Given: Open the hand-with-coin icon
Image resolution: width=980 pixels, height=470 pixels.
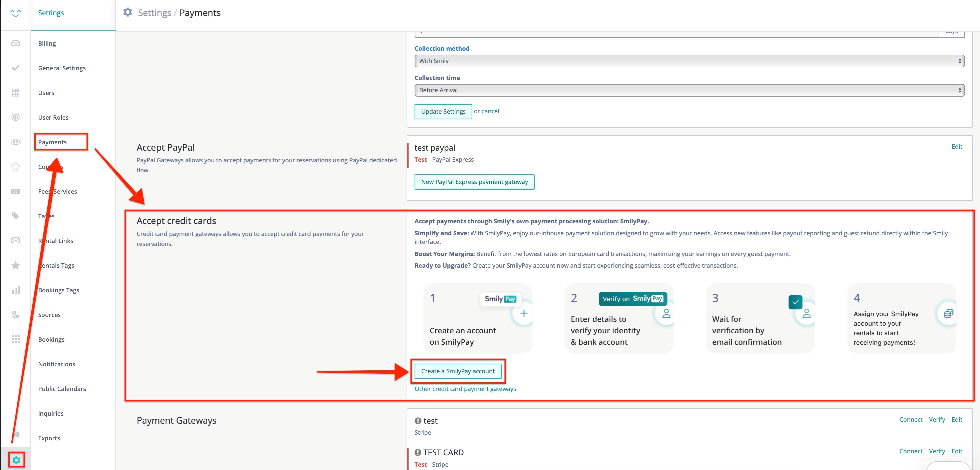Looking at the screenshot, I should coord(16,314).
